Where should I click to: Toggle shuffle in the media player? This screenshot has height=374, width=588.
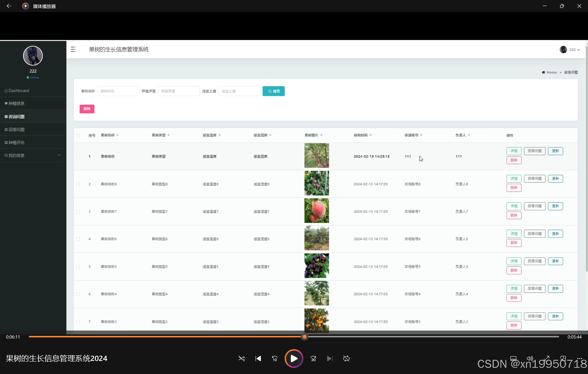pyautogui.click(x=241, y=359)
